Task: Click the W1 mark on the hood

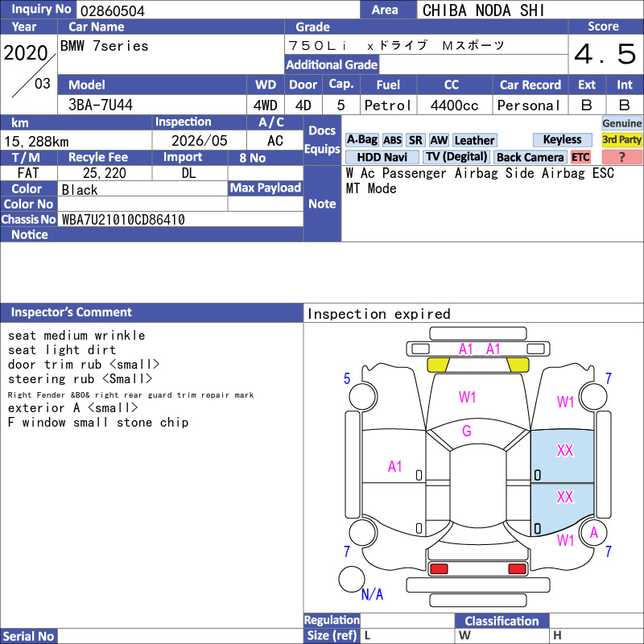Action: pyautogui.click(x=467, y=397)
